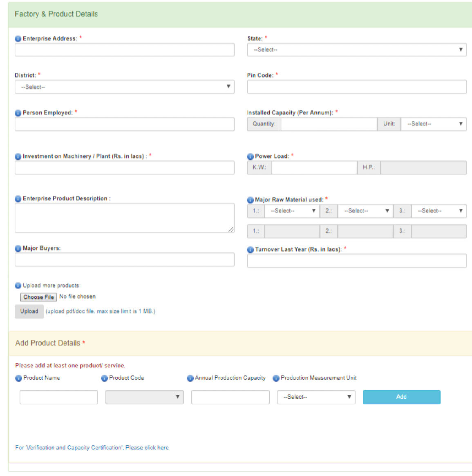Click the blue Add button

pos(401,397)
